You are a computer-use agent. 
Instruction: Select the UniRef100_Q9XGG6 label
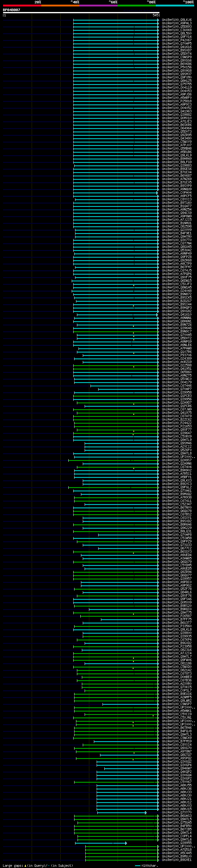[176, 60]
